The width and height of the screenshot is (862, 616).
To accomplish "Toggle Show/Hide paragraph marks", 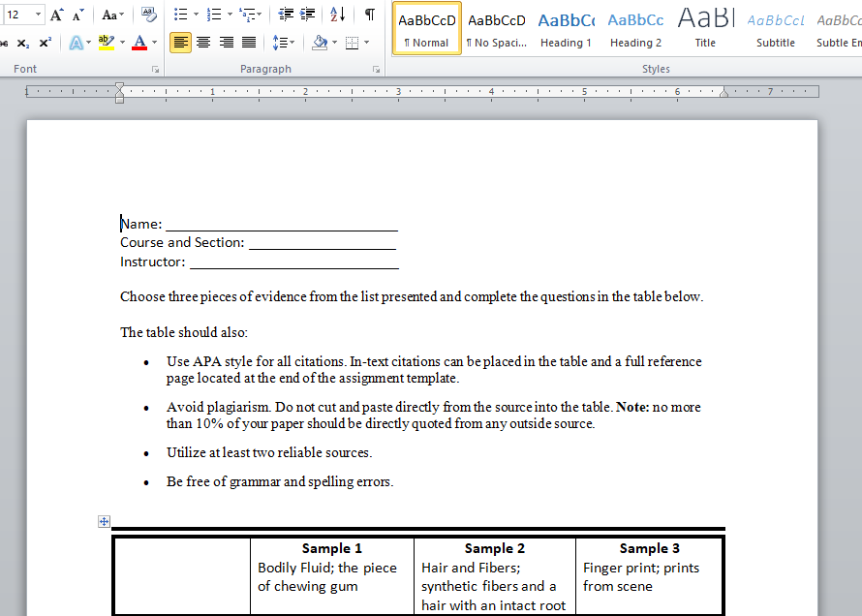I will [x=370, y=15].
